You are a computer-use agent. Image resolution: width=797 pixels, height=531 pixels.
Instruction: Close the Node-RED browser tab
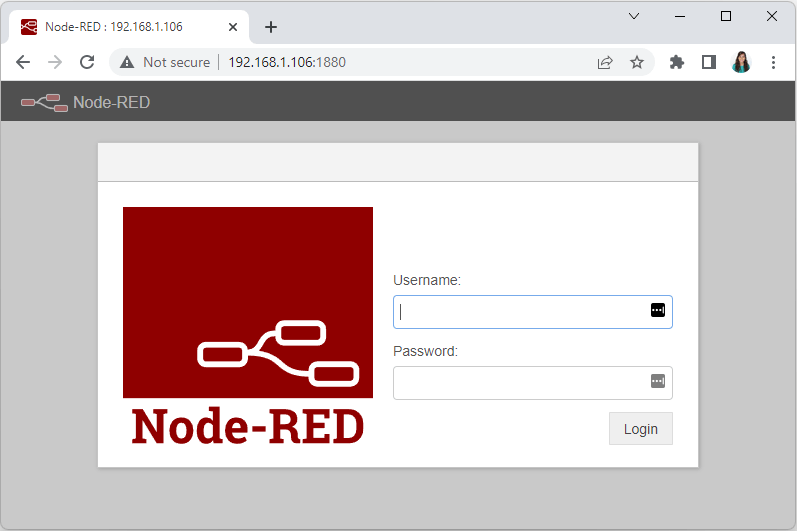(233, 27)
